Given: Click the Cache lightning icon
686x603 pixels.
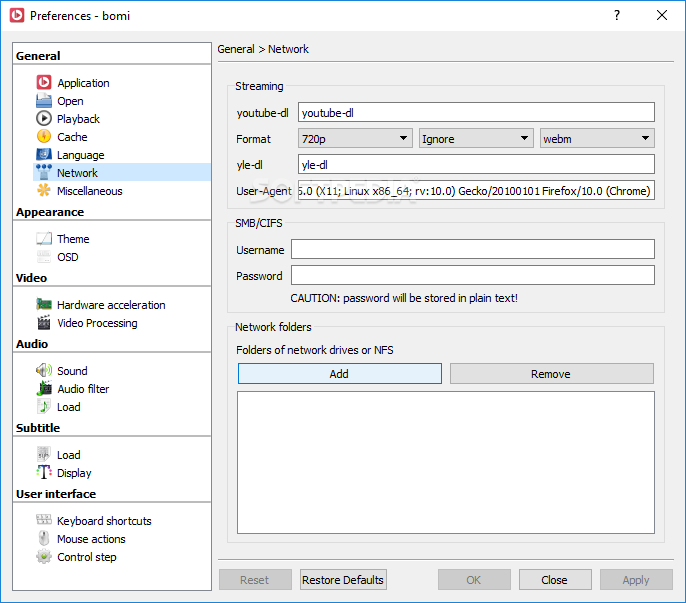Looking at the screenshot, I should (x=44, y=137).
